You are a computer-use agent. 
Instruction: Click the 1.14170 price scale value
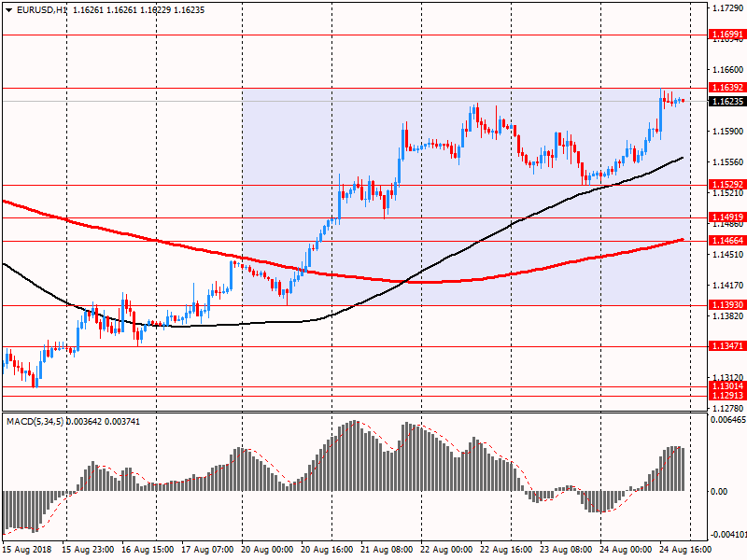728,286
